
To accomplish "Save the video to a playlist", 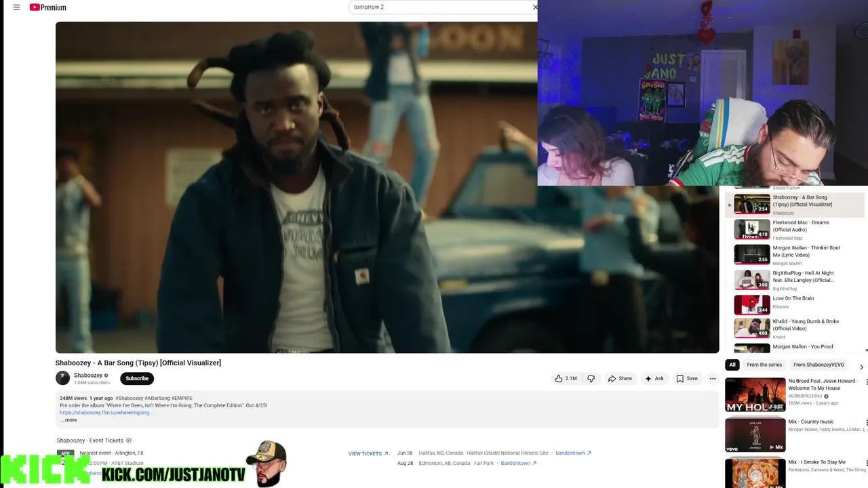I will 687,378.
